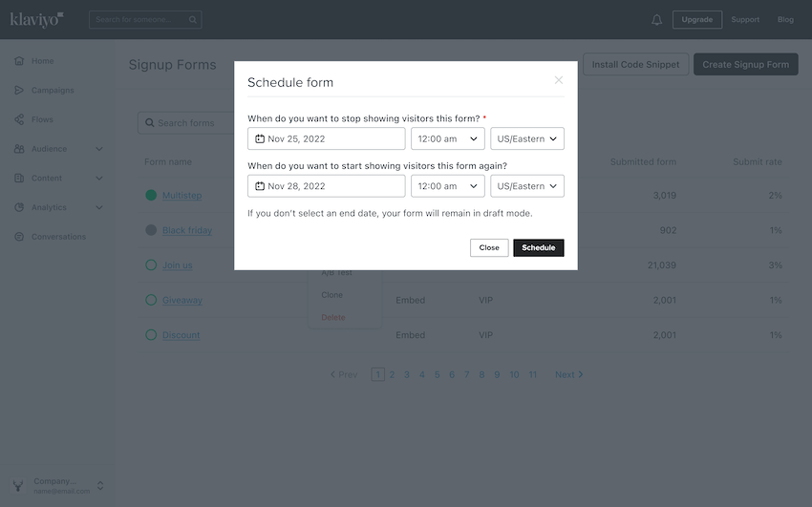812x507 pixels.
Task: Open the stop time 12:00 am dropdown
Action: pyautogui.click(x=448, y=138)
